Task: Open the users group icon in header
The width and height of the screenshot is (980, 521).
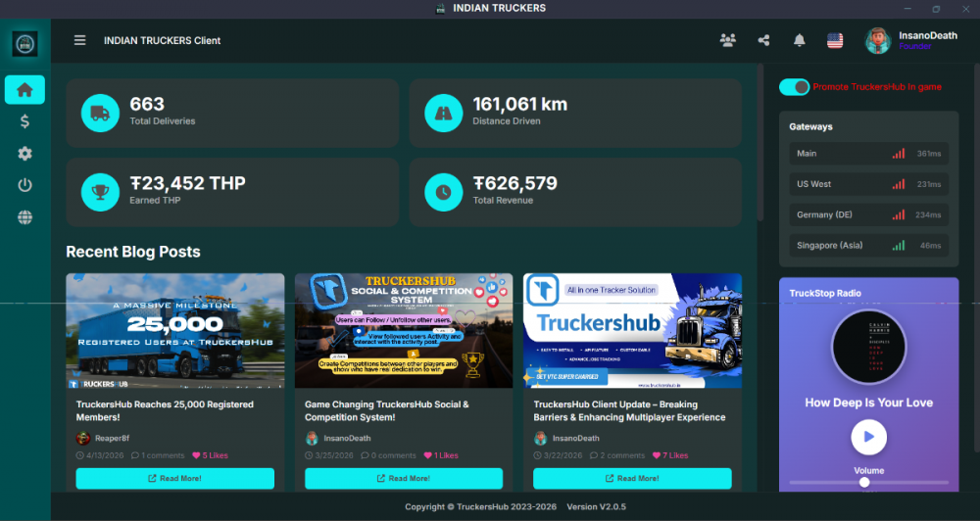Action: pos(727,40)
